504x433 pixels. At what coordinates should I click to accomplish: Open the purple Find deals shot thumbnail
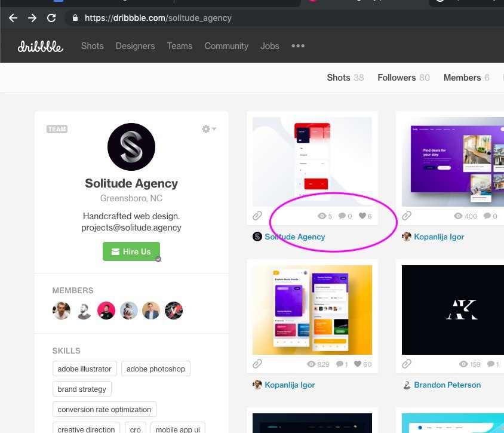click(453, 162)
